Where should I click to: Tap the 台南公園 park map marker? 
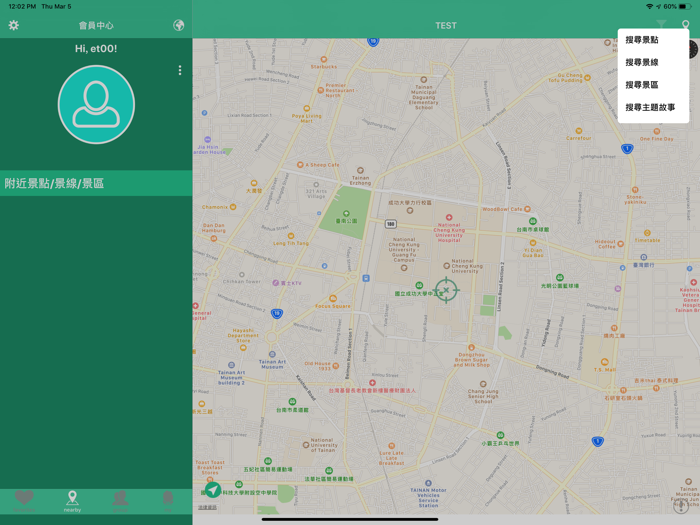coord(345,212)
